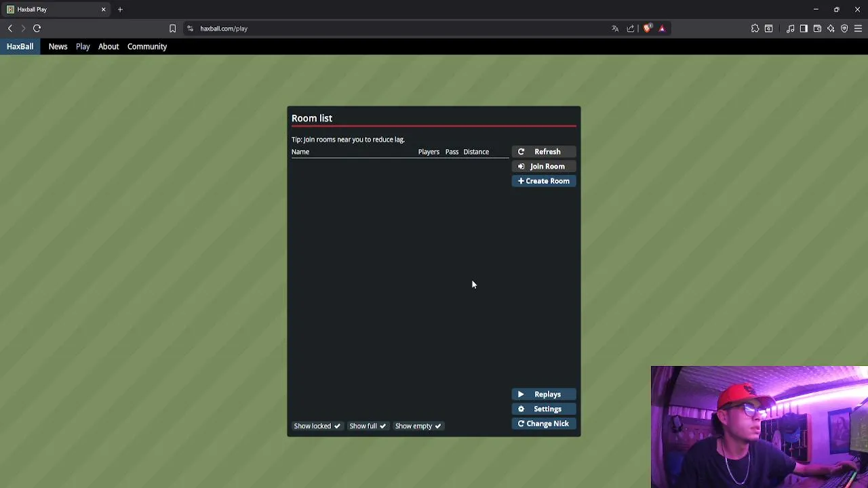Click the bookmark icon beside address bar
This screenshot has height=488, width=868.
172,28
